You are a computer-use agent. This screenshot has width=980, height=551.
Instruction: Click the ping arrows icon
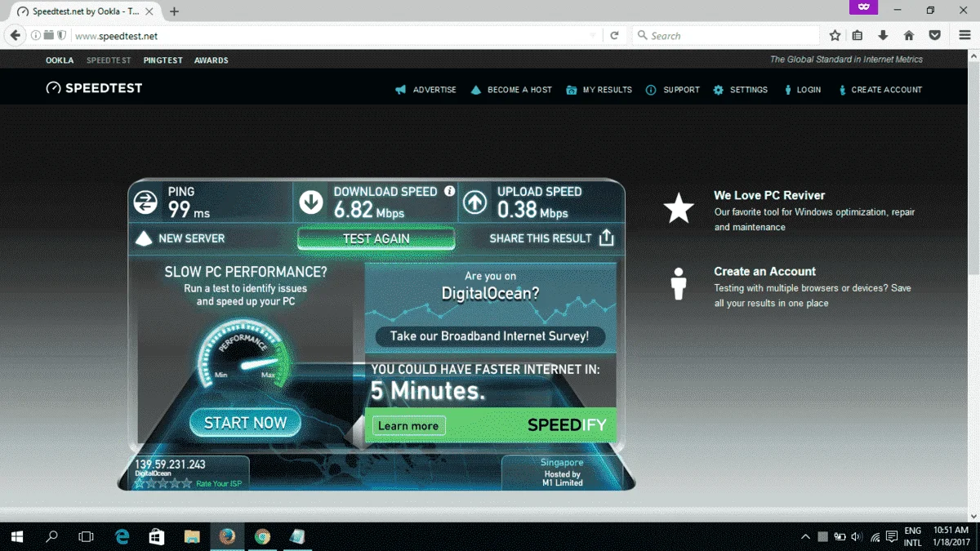145,202
